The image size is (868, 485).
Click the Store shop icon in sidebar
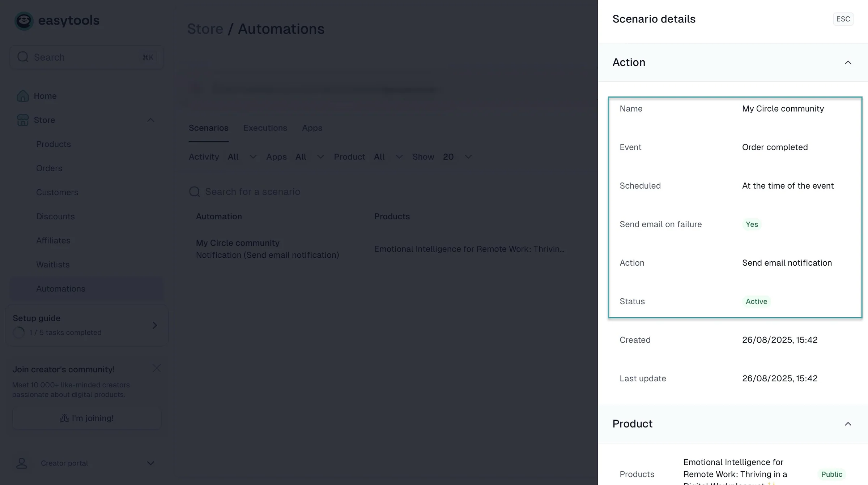pos(22,120)
